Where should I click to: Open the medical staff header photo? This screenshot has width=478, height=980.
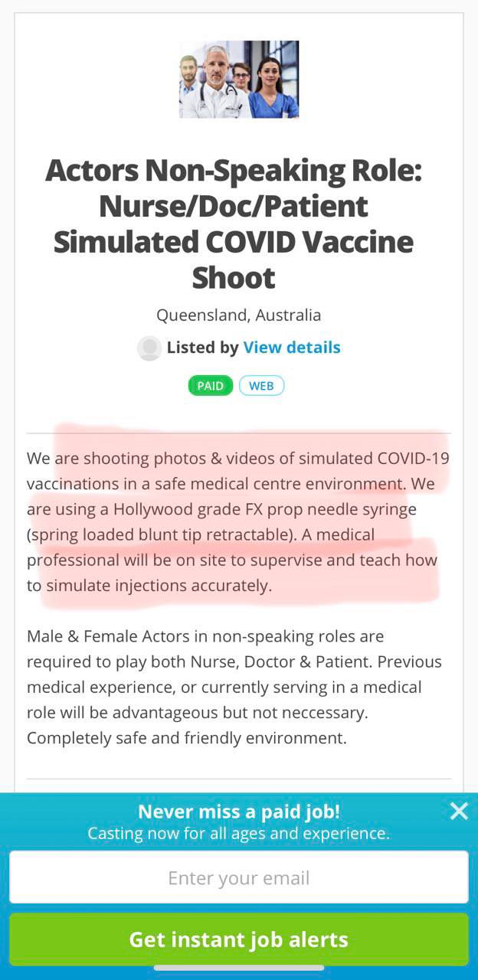239,80
